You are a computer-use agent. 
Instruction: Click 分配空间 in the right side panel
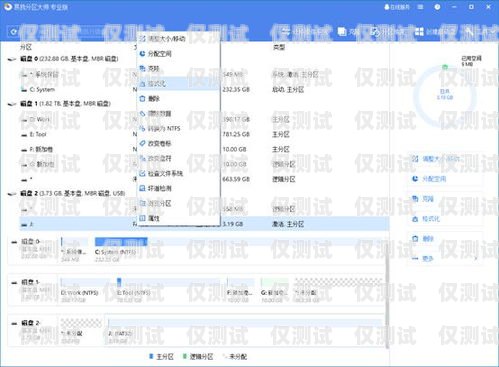tap(445, 179)
